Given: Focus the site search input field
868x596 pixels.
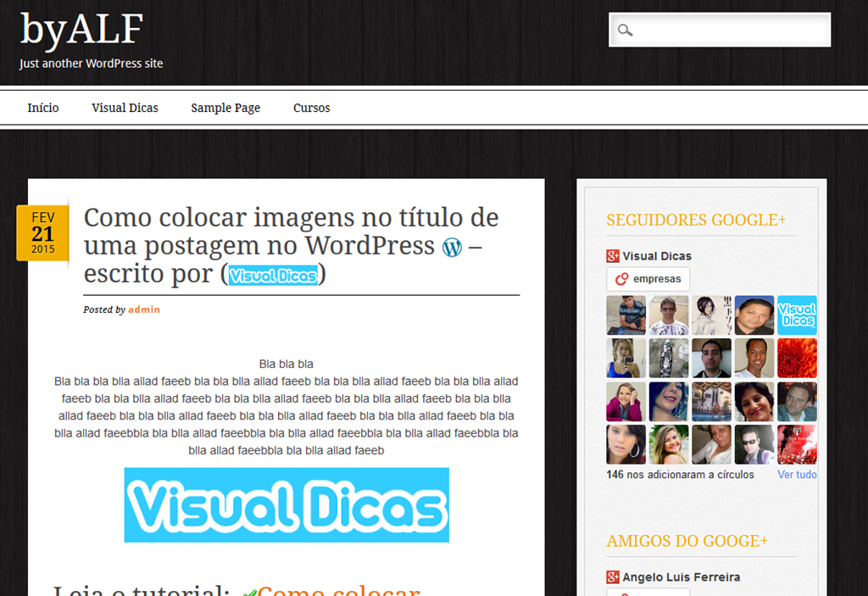Looking at the screenshot, I should [720, 30].
